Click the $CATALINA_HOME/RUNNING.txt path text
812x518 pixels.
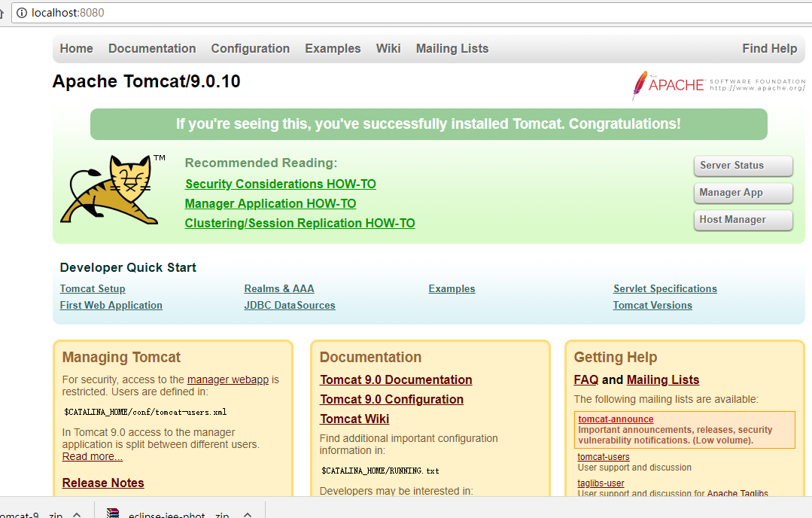(x=380, y=471)
